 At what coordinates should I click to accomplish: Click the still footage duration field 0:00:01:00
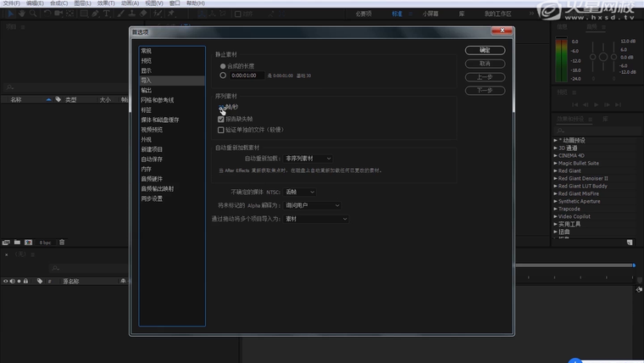(244, 75)
